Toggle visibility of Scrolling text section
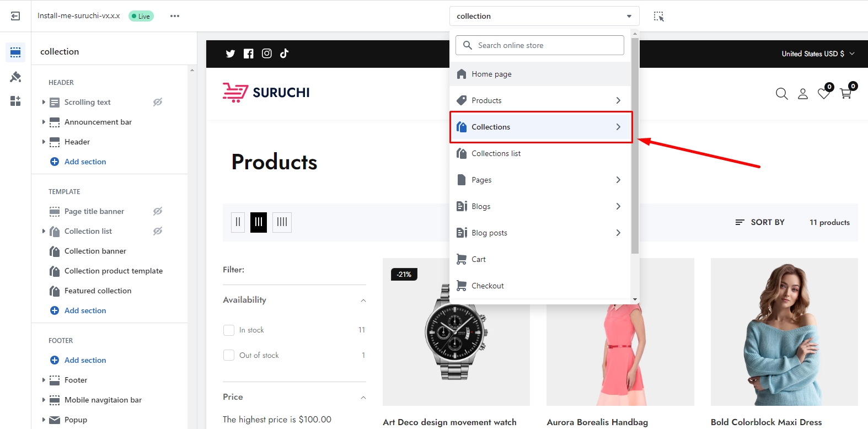Screen dimensions: 868x429 158,102
